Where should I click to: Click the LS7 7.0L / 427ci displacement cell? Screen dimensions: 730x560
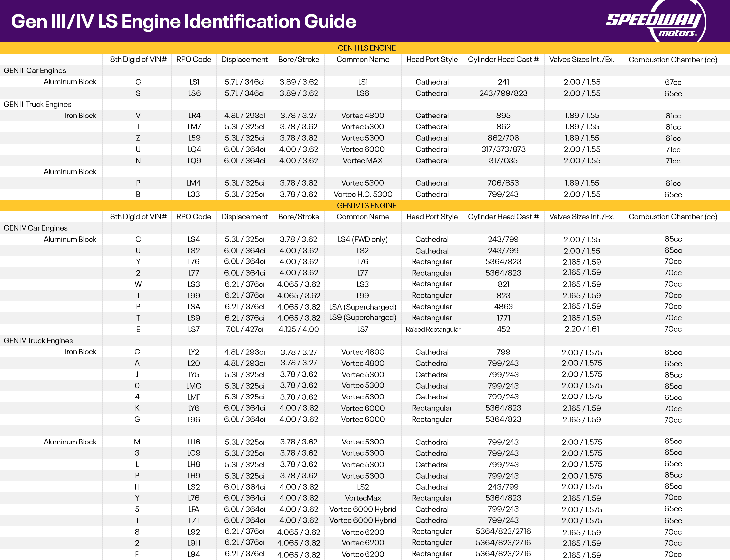coord(245,329)
